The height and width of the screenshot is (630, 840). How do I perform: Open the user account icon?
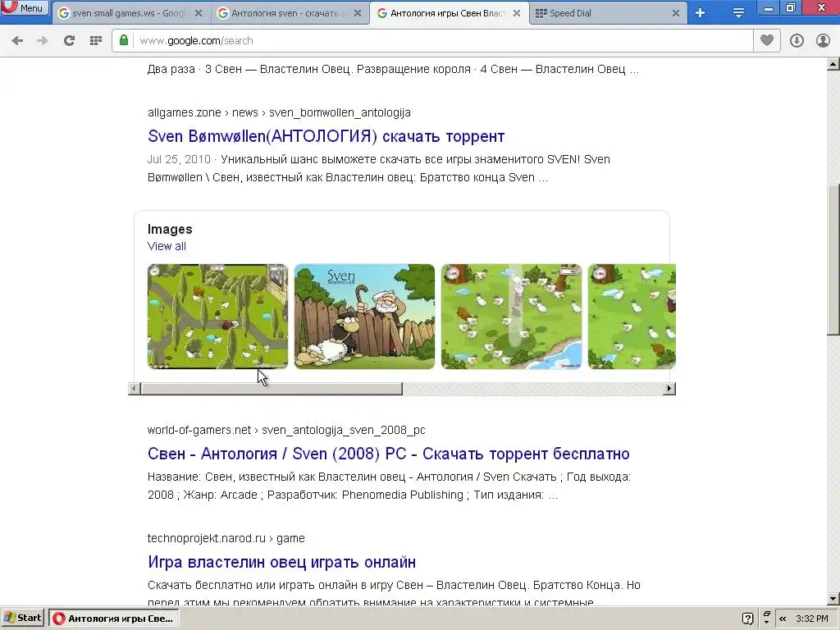tap(823, 41)
